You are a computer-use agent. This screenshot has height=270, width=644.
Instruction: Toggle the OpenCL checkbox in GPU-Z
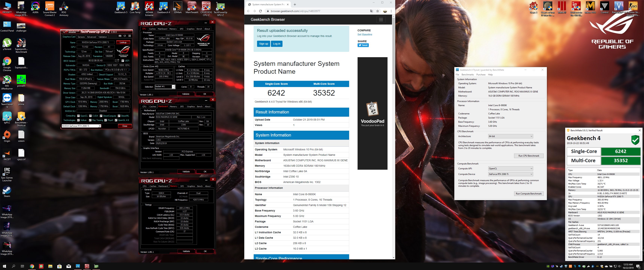tap(78, 116)
